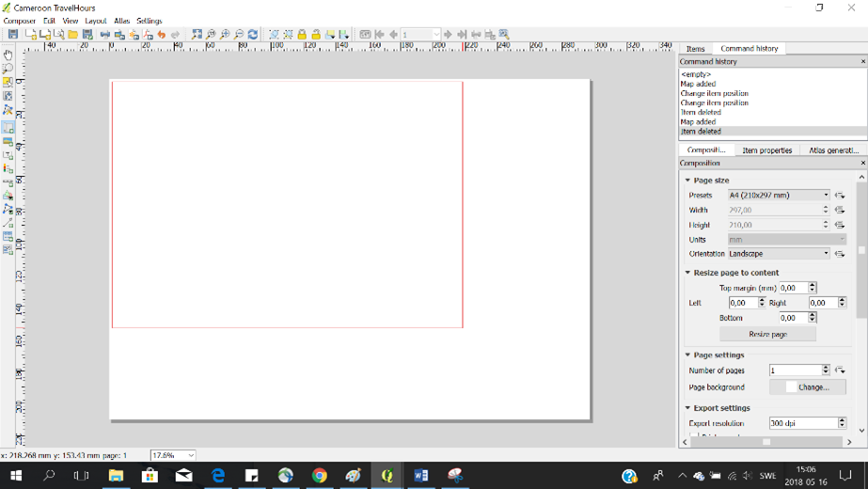The image size is (868, 489).
Task: Click the Top margin input field
Action: coord(794,288)
